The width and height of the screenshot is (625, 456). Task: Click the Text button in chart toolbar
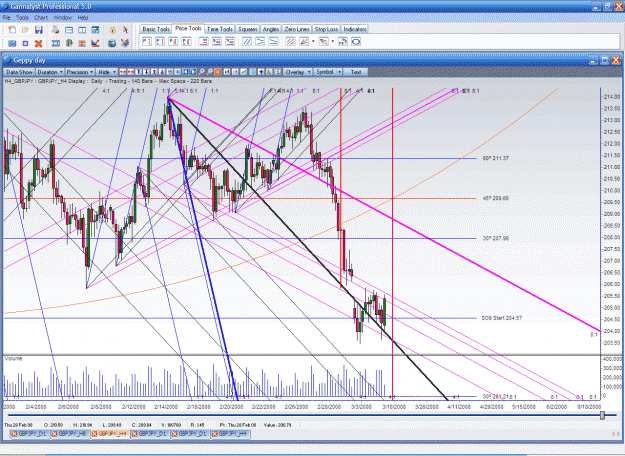[x=356, y=72]
